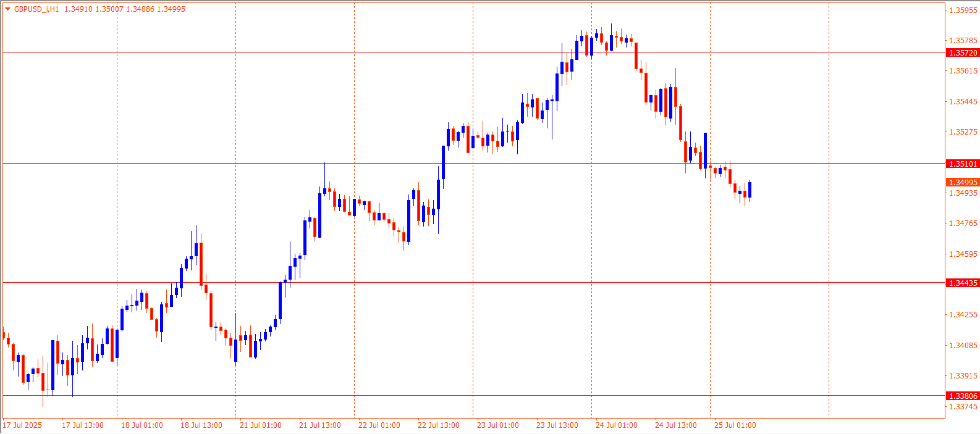Click the red 1.35720 price tag on axis

963,53
